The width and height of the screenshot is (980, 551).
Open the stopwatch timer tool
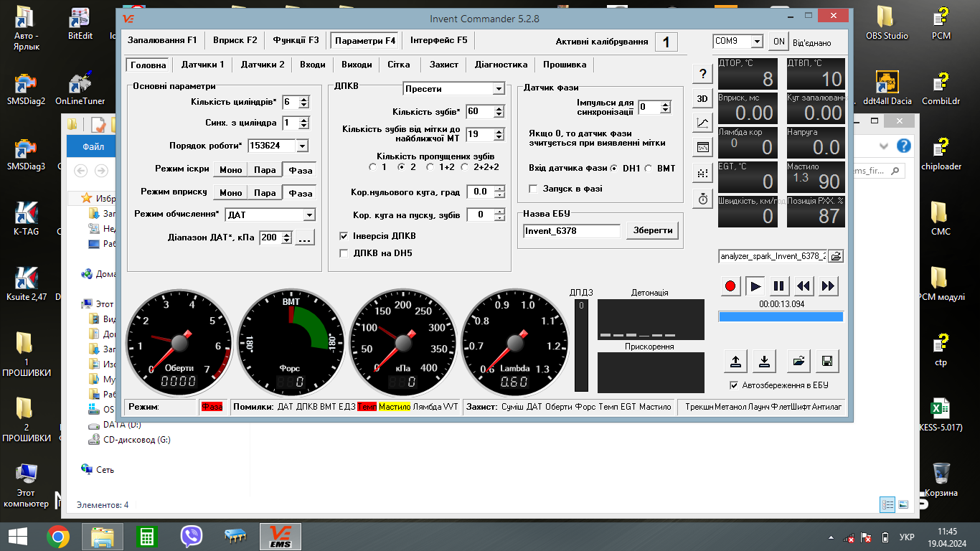[702, 199]
